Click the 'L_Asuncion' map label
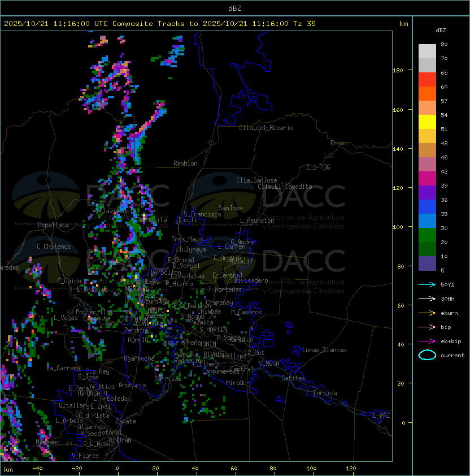470x476 pixels. [x=257, y=220]
